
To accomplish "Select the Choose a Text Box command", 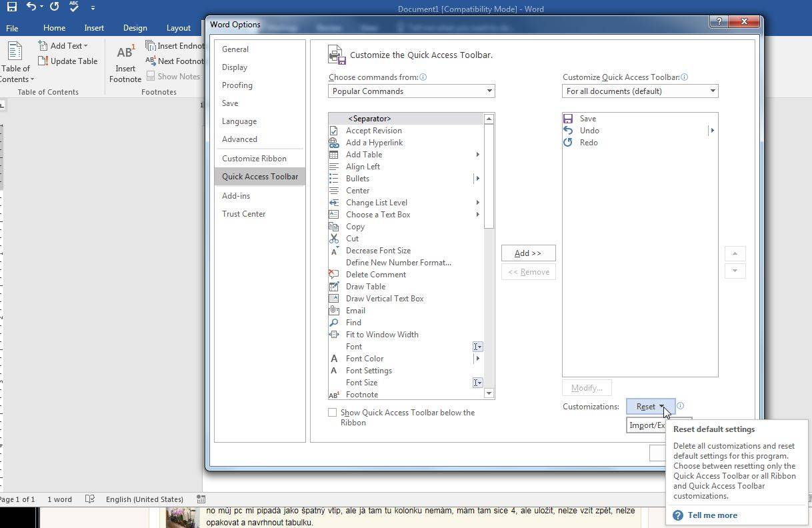I will pos(406,215).
